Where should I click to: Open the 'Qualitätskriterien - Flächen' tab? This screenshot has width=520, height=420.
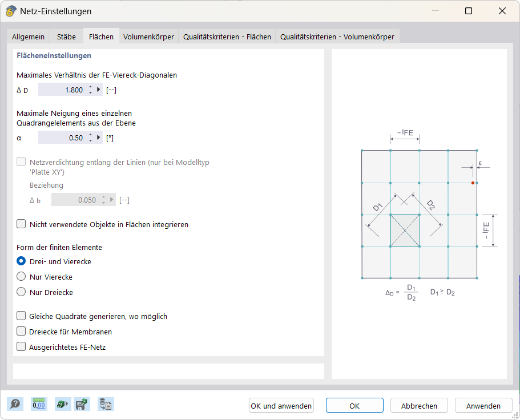[x=227, y=36]
